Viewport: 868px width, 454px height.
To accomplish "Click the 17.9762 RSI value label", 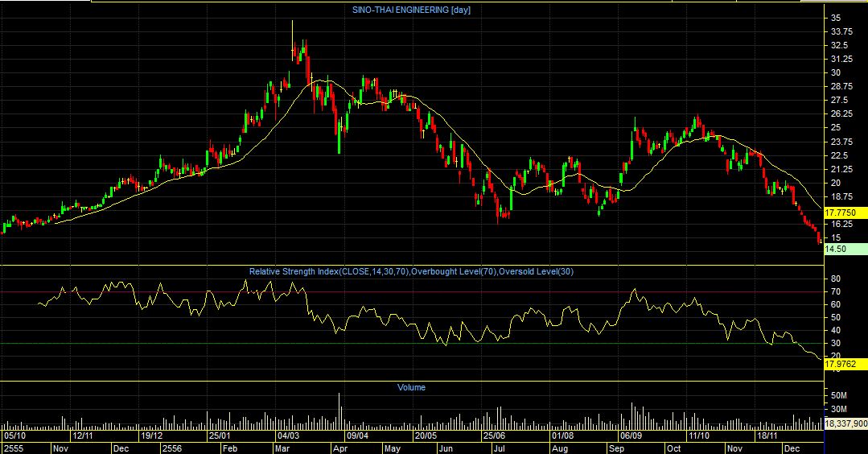I will (x=845, y=365).
